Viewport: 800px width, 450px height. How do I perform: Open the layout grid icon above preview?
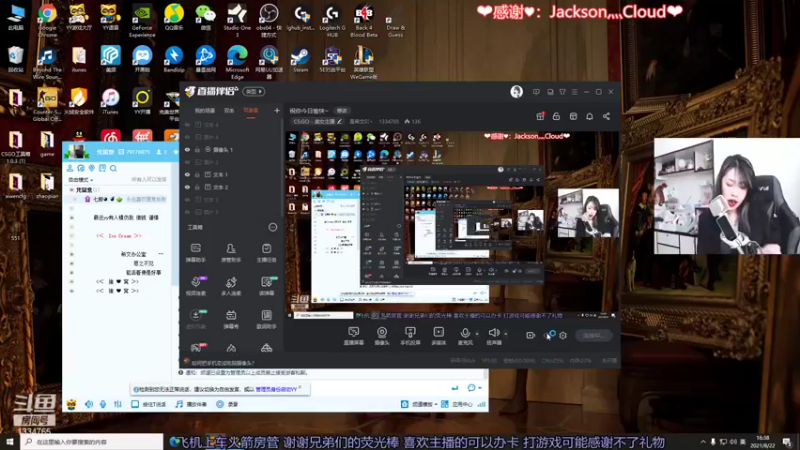[573, 116]
